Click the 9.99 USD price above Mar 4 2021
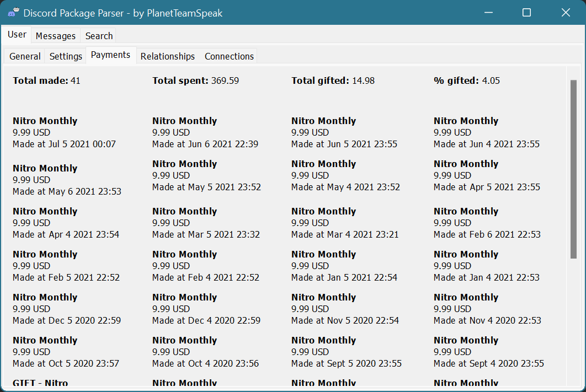The width and height of the screenshot is (586, 392). [310, 223]
